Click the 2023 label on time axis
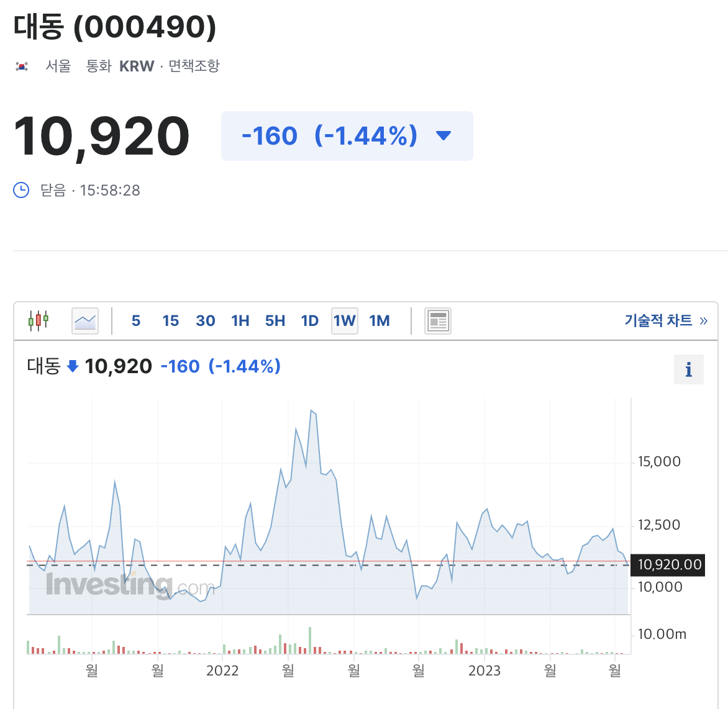 point(485,671)
